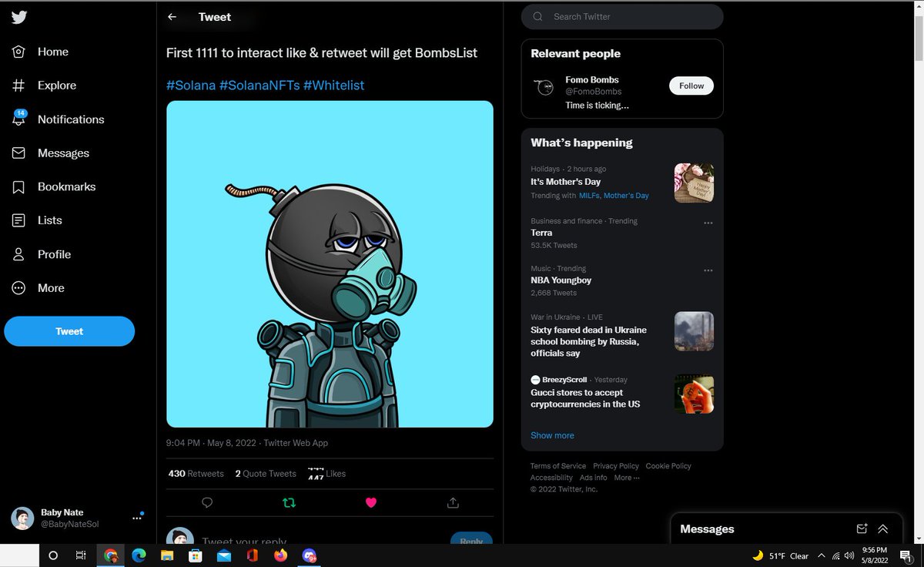
Task: Expand the footer More menu
Action: tap(626, 478)
